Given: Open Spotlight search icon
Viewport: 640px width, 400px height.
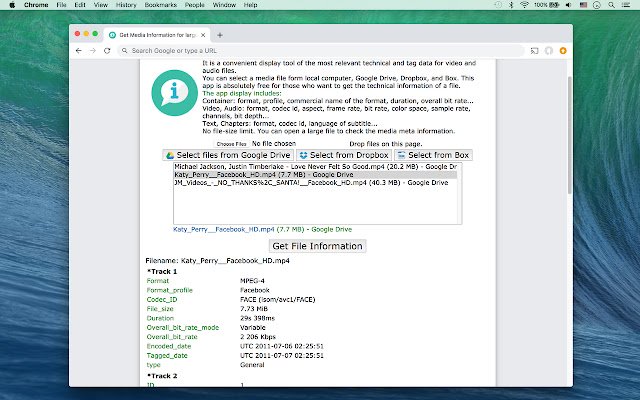Looking at the screenshot, I should (x=611, y=5).
